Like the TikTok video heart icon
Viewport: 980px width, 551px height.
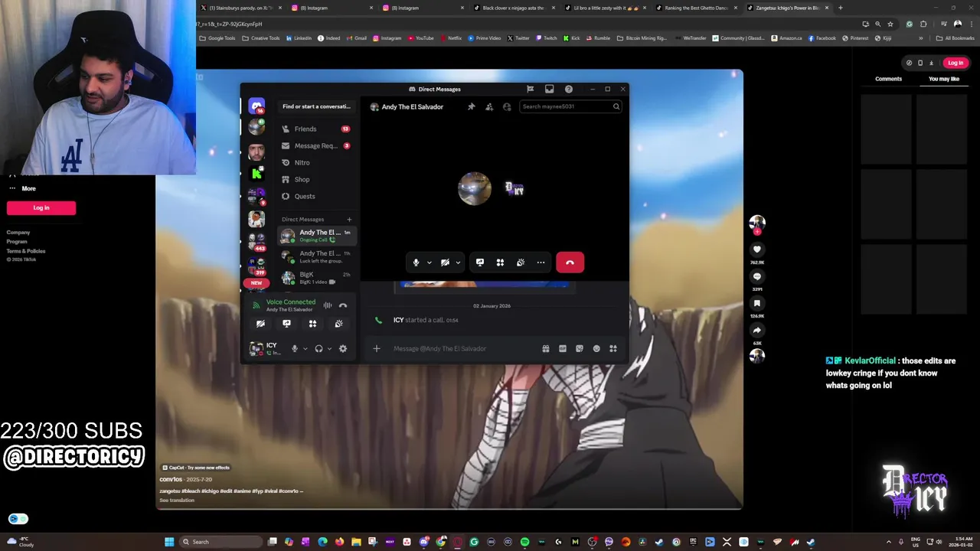(x=757, y=249)
